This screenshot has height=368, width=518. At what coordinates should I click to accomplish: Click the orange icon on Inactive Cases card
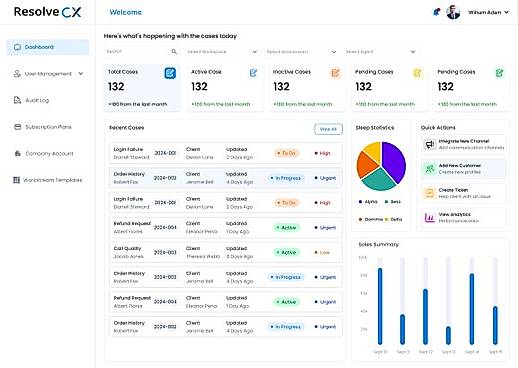335,73
